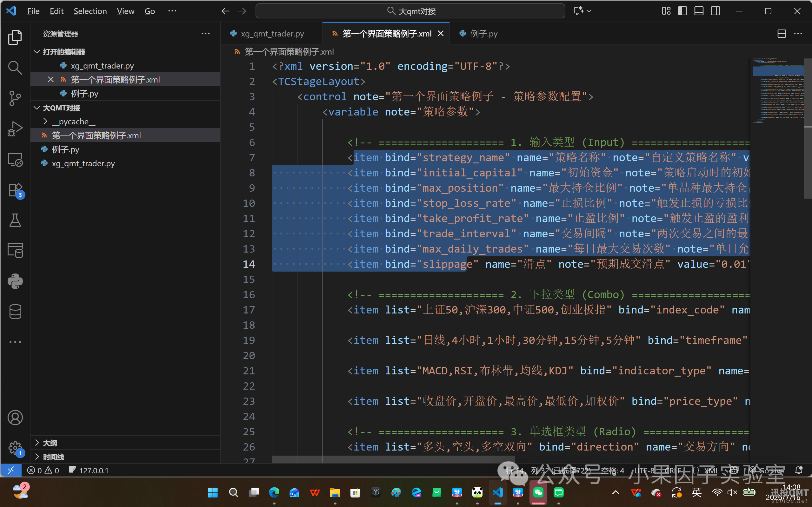Open the Testing flask view

15,220
